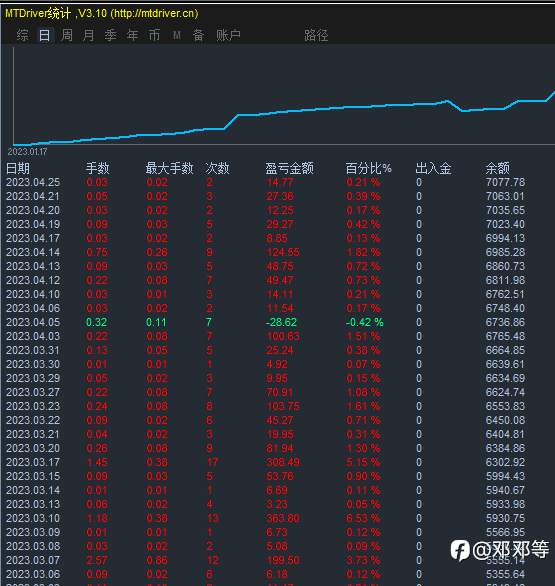This screenshot has width=555, height=586.
Task: Click balance 6860.73 in the 2023.04.13 row
Action: click(x=505, y=266)
